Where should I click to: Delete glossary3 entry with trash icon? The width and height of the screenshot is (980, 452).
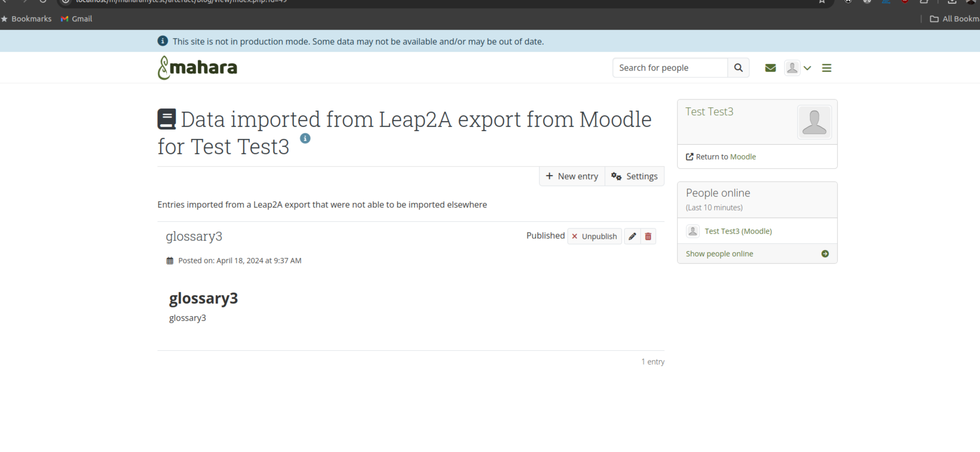click(648, 236)
